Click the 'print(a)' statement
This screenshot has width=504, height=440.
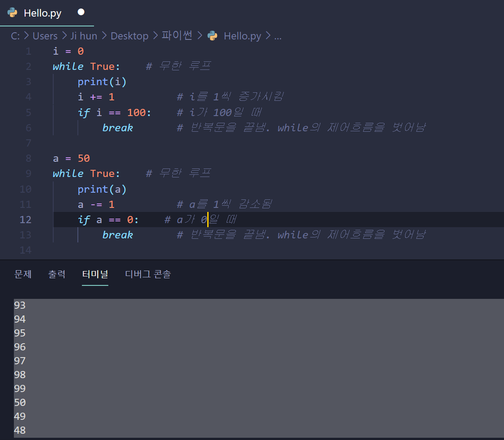point(102,189)
